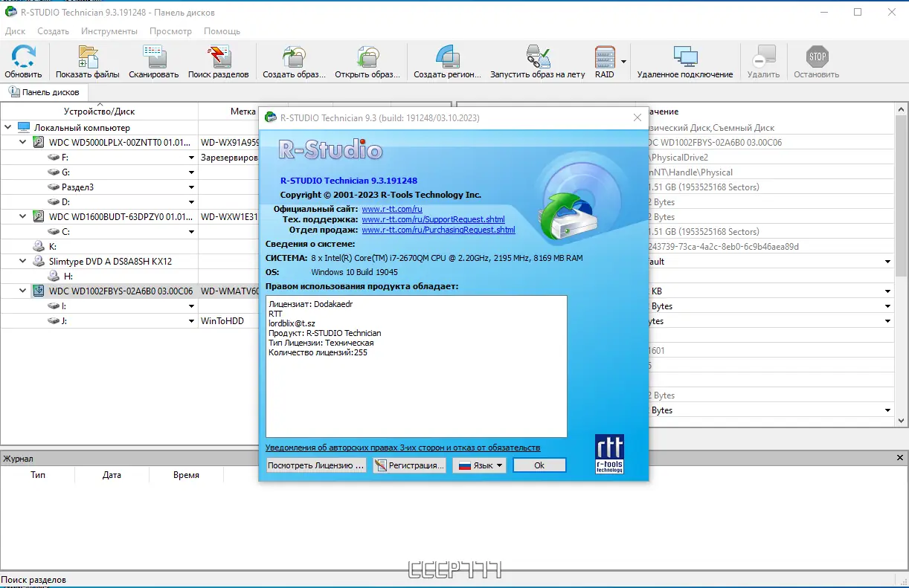The height and width of the screenshot is (588, 909).
Task: Click the Обновить refresh icon
Action: pos(23,57)
